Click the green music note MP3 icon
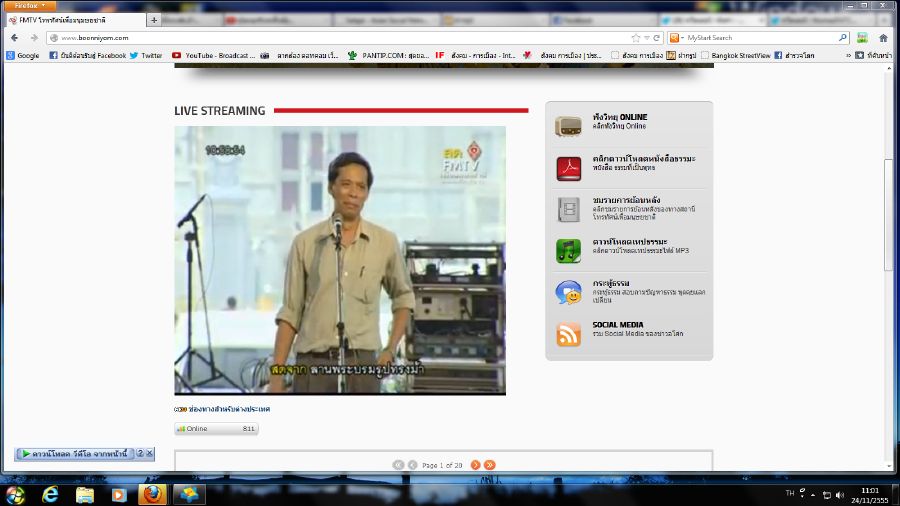The width and height of the screenshot is (900, 506). tap(568, 251)
